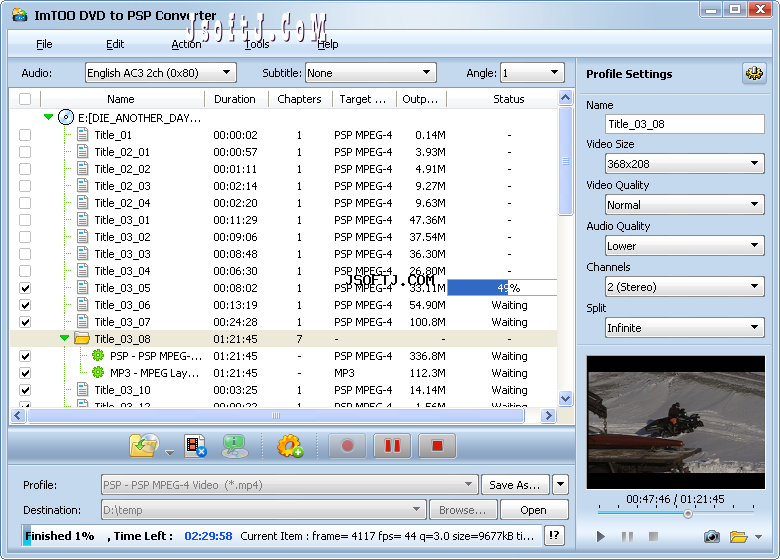Open the Subtitle dropdown
Viewport: 780px width, 560px height.
click(371, 73)
